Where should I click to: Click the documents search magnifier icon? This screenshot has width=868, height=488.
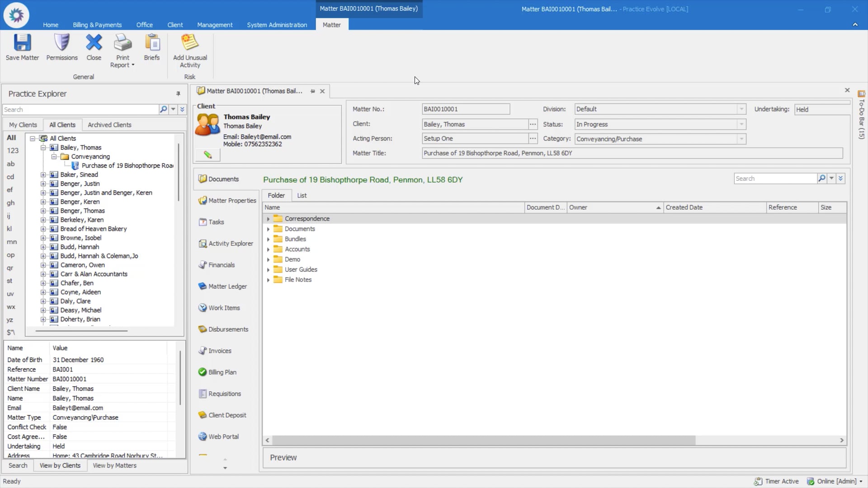coord(822,178)
